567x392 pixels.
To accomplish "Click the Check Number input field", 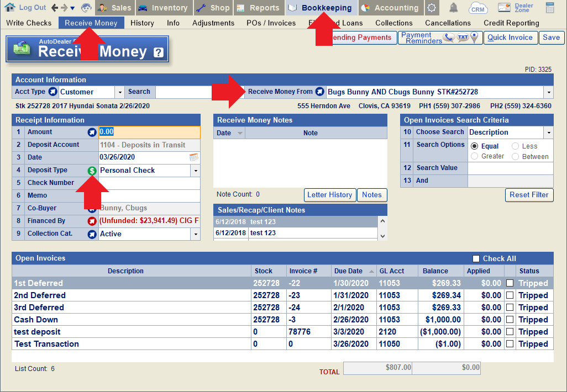I will click(149, 183).
